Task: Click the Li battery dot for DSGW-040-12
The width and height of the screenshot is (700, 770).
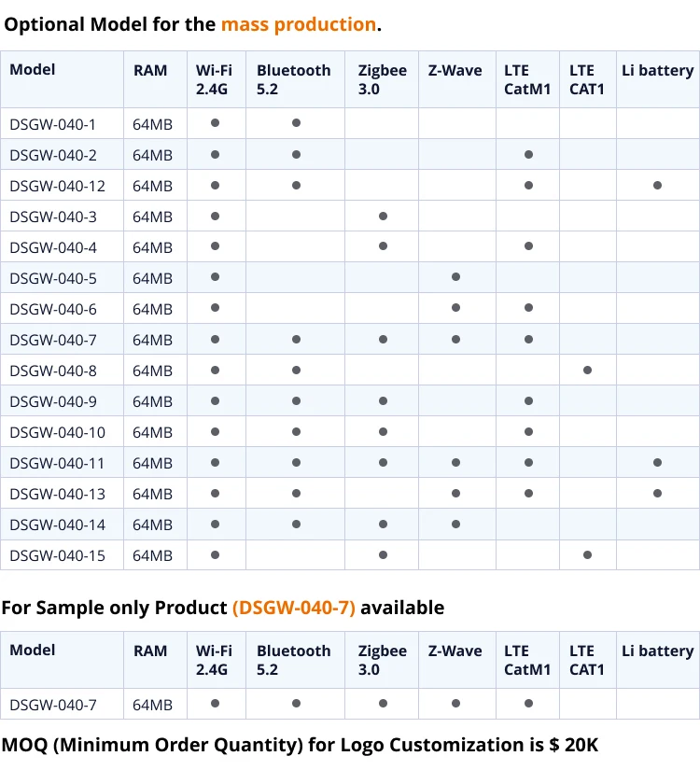Action: pyautogui.click(x=658, y=186)
